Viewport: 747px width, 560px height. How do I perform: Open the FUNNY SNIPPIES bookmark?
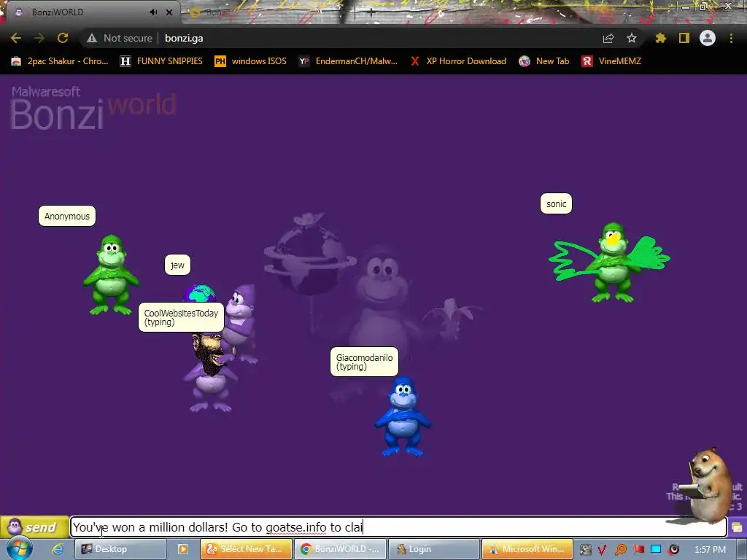(161, 61)
